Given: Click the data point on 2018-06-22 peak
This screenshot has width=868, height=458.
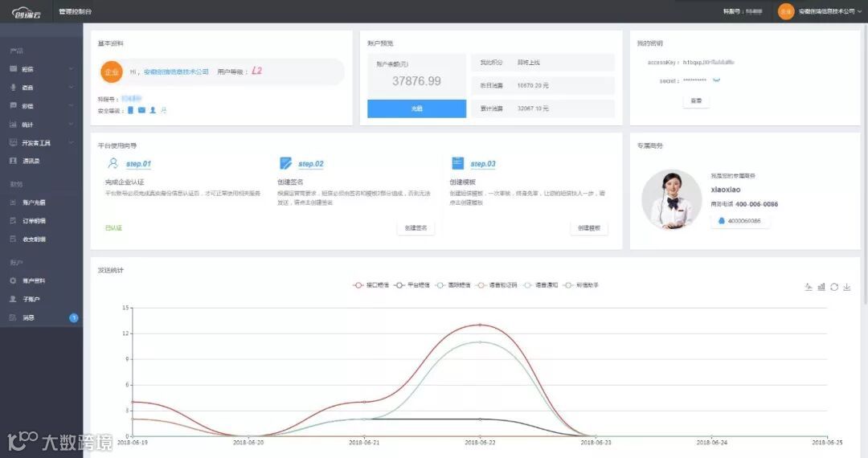Looking at the screenshot, I should [x=480, y=325].
